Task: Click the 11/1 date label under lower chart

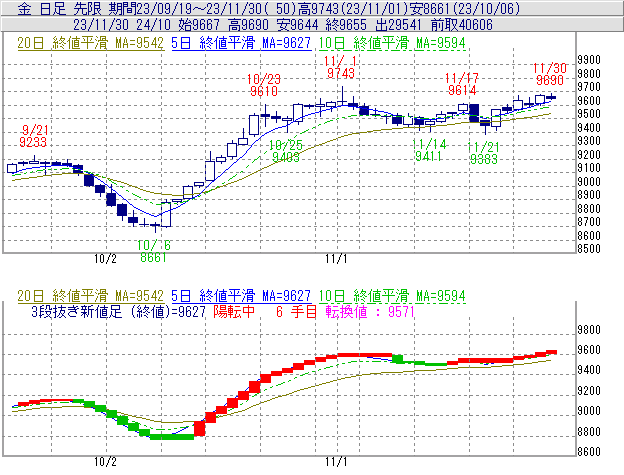Action: click(x=336, y=462)
